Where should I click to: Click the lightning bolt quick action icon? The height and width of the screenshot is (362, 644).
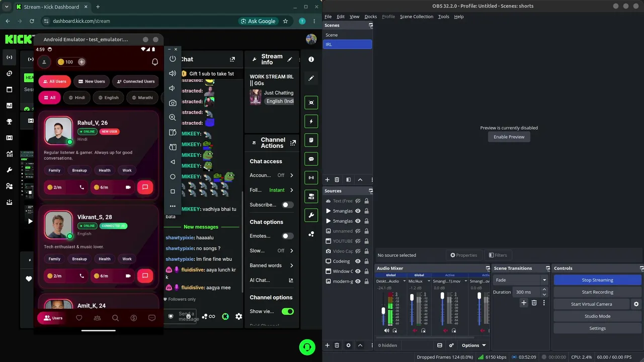pos(311,121)
